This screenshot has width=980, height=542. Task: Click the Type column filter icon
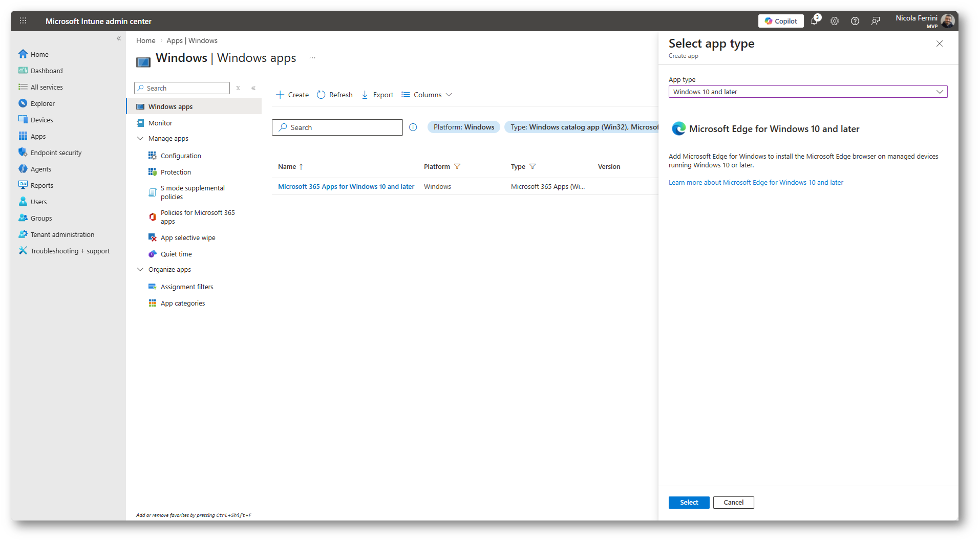532,167
